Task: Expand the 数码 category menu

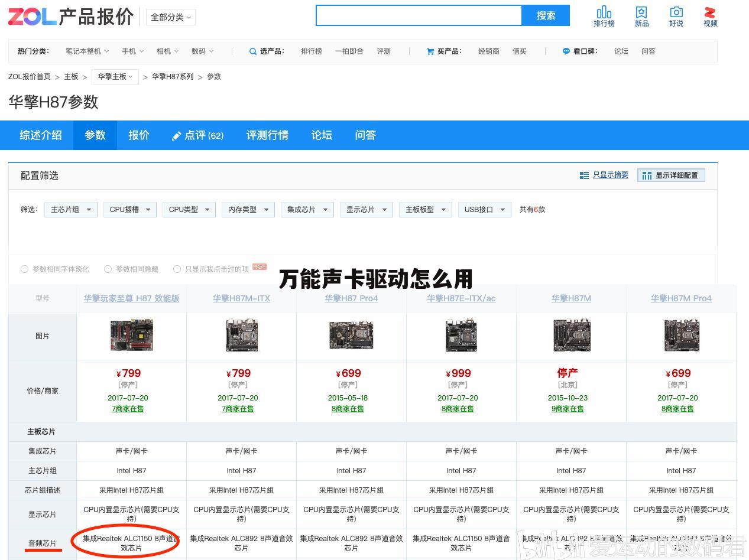Action: pos(202,51)
